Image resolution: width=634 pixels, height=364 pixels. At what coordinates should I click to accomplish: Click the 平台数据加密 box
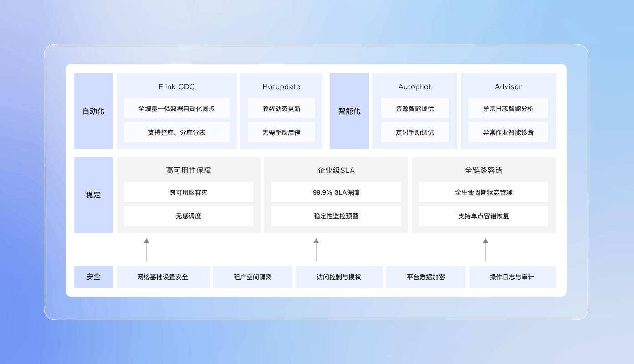426,277
